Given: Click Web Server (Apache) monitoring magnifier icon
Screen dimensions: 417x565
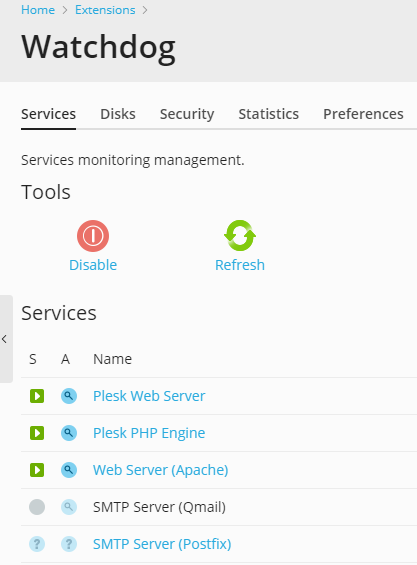Looking at the screenshot, I should (x=69, y=470).
